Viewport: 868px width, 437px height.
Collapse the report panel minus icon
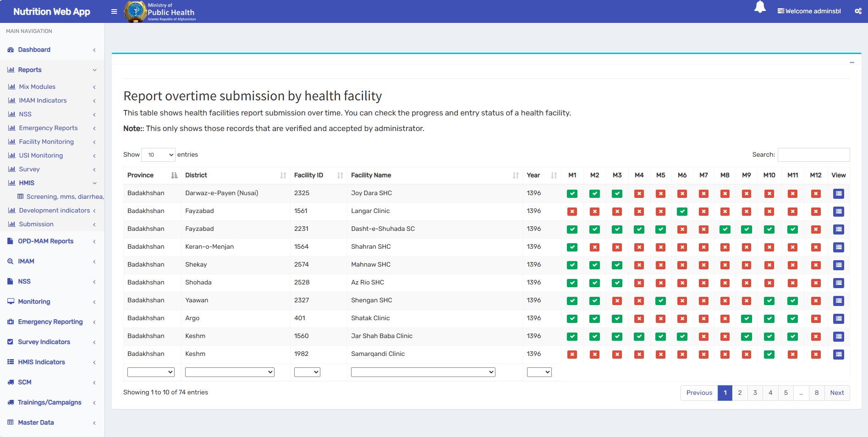tap(852, 62)
